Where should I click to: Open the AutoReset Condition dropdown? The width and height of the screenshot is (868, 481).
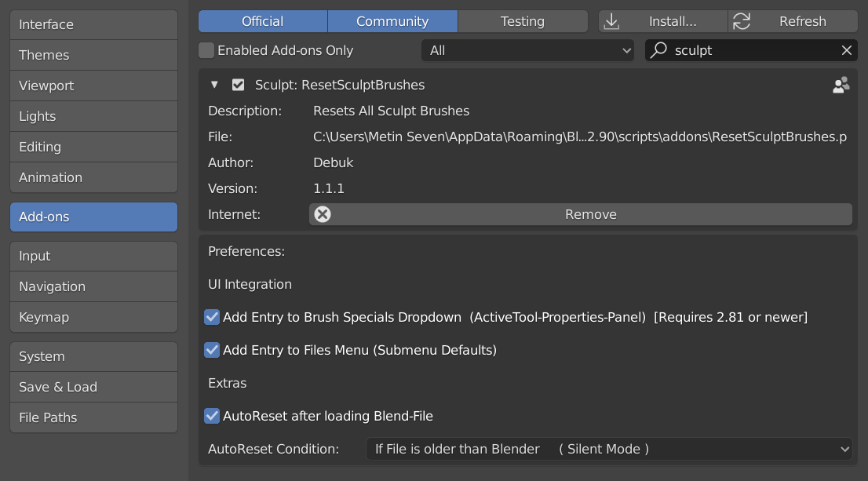pyautogui.click(x=609, y=449)
